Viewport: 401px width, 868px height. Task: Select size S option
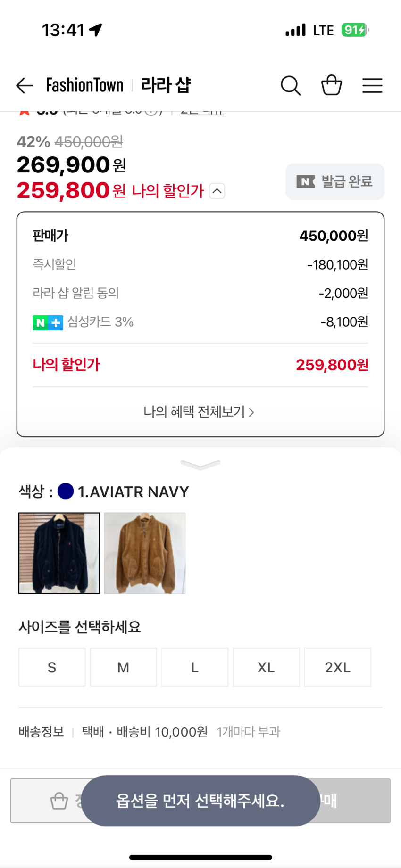[52, 667]
